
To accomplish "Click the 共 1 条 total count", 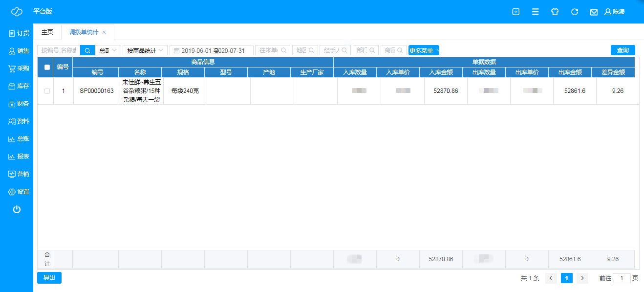I will (x=530, y=278).
